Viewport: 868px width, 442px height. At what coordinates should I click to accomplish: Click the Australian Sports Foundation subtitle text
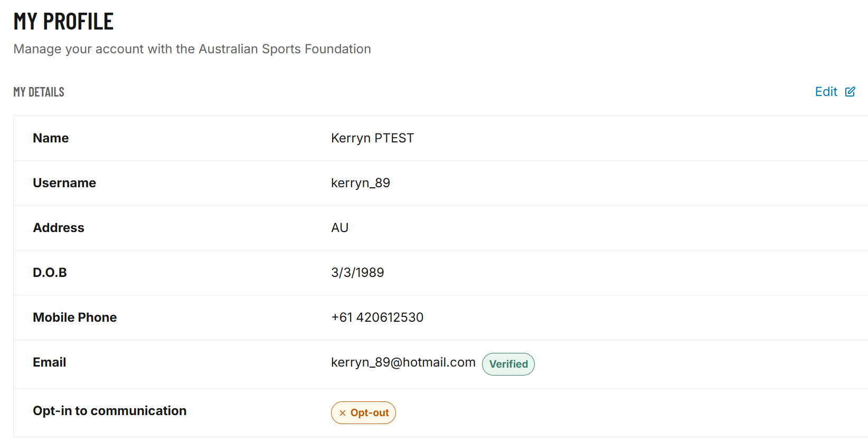pos(192,49)
